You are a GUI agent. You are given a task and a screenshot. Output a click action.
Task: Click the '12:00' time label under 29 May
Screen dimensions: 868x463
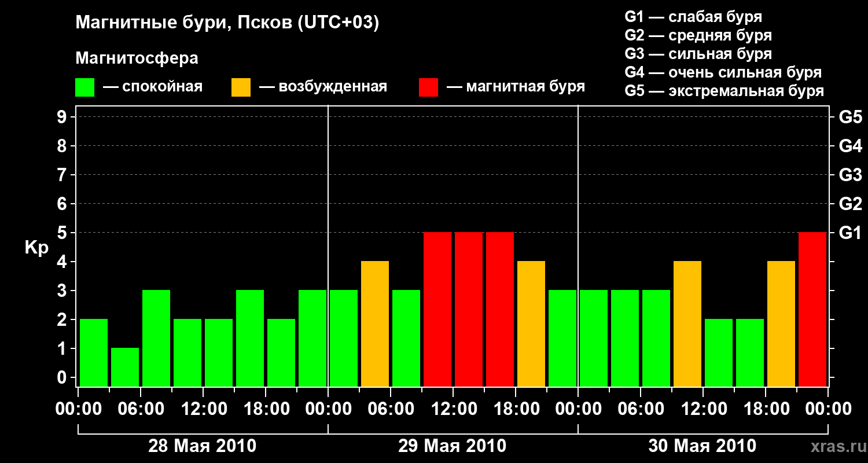[x=453, y=409]
